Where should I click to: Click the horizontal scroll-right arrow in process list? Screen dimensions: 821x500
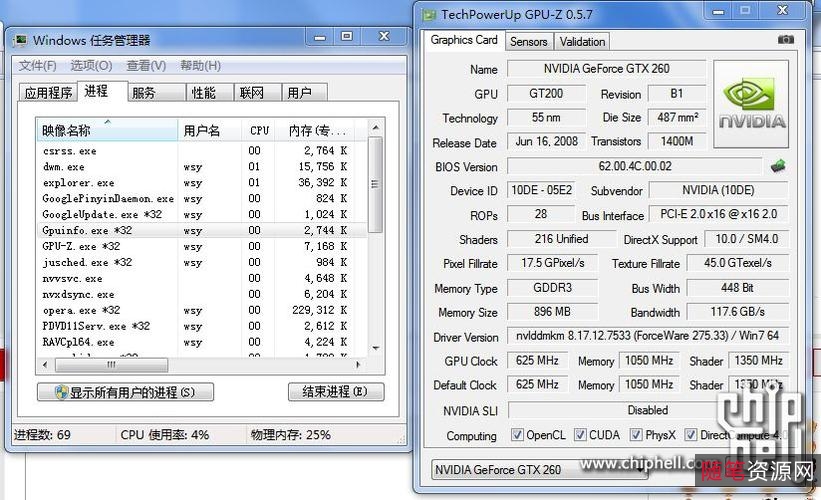(x=359, y=364)
